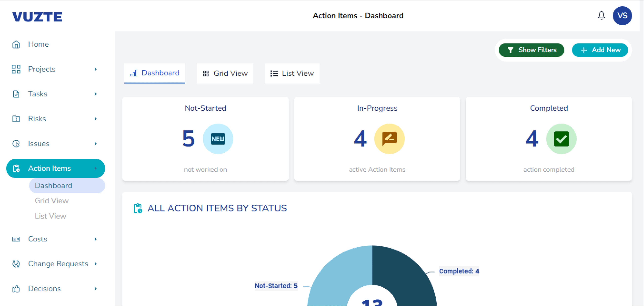The height and width of the screenshot is (306, 644).
Task: Click the clipboard icon beside All Action Items
Action: tap(138, 208)
